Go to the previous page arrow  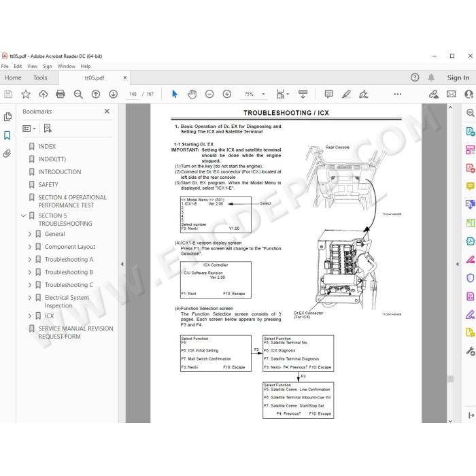point(96,94)
